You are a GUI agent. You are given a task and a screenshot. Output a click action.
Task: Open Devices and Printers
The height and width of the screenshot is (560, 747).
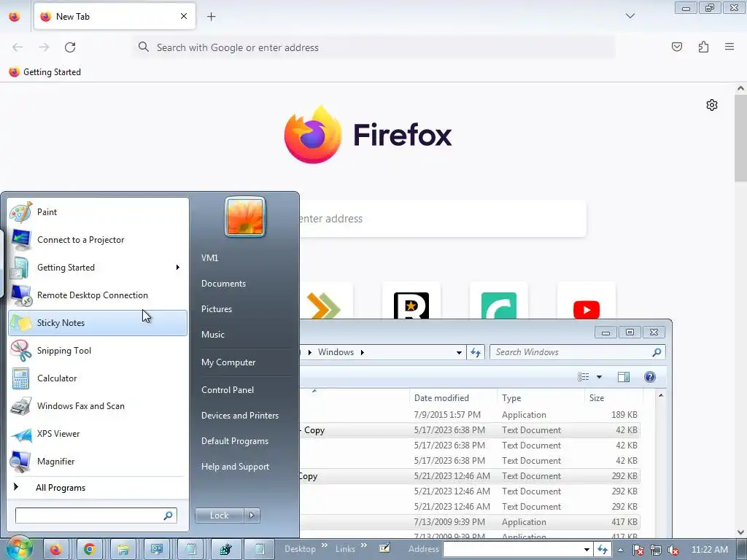tap(239, 415)
